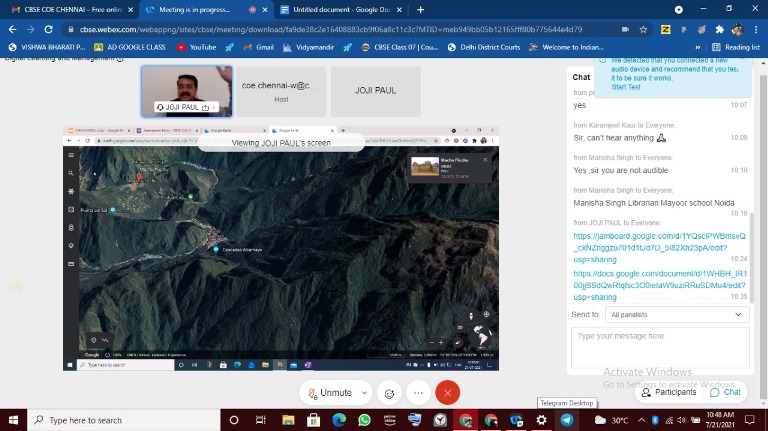Open the emoji reactions button
Image resolution: width=768 pixels, height=431 pixels.
(x=390, y=393)
